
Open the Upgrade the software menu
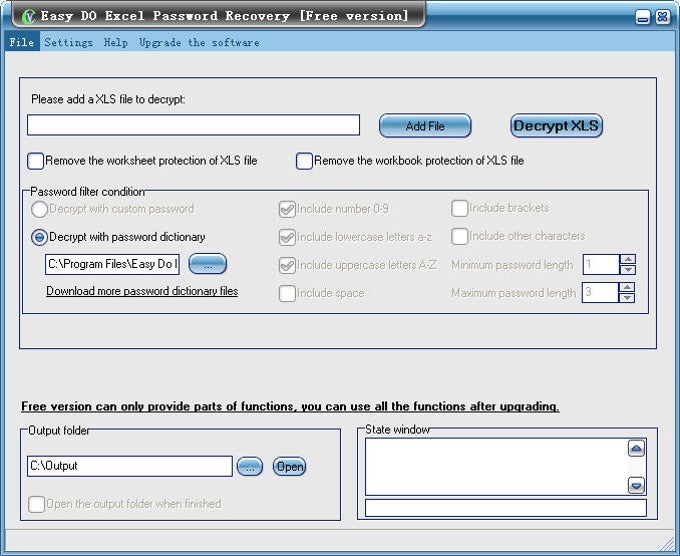tap(199, 42)
